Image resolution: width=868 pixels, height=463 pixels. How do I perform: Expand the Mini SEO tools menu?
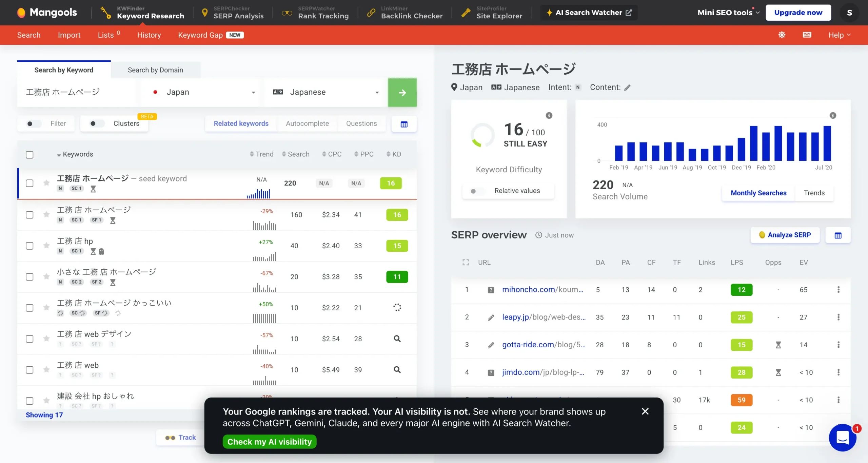coord(728,13)
